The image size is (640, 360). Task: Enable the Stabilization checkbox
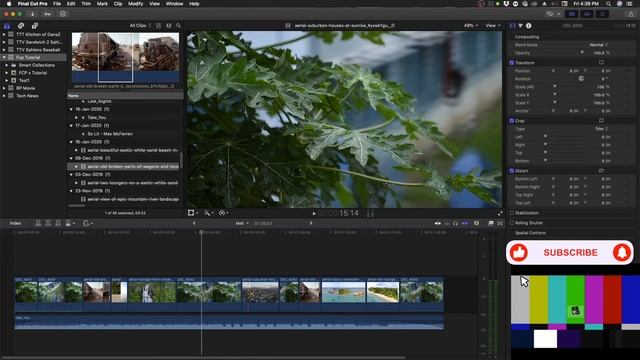pyautogui.click(x=511, y=213)
